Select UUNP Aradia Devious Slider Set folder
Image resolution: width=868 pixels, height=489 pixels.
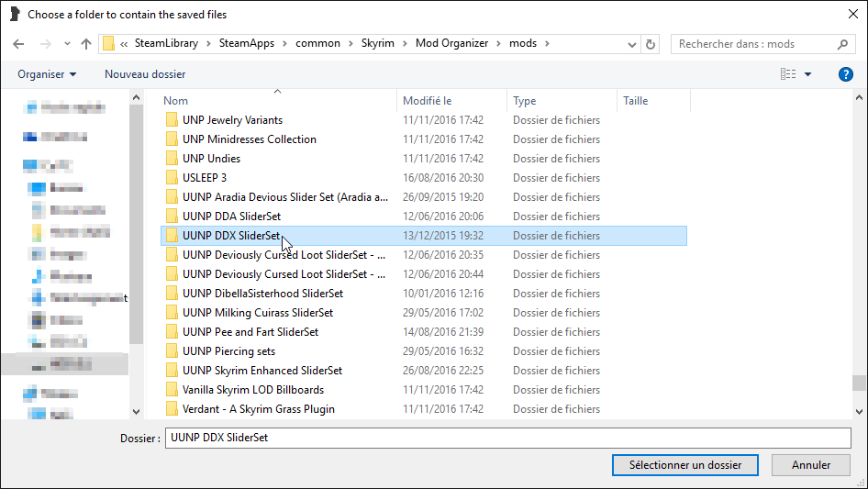pos(424,197)
